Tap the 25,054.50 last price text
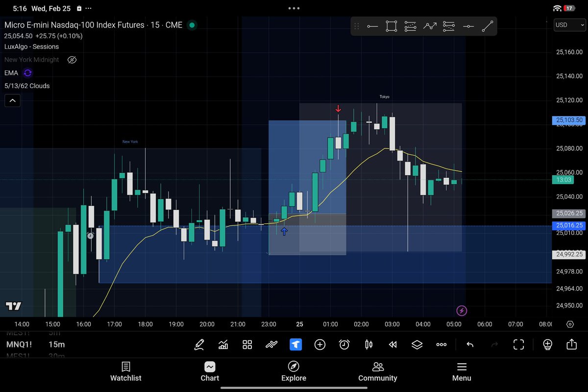588x392 pixels. [19, 36]
